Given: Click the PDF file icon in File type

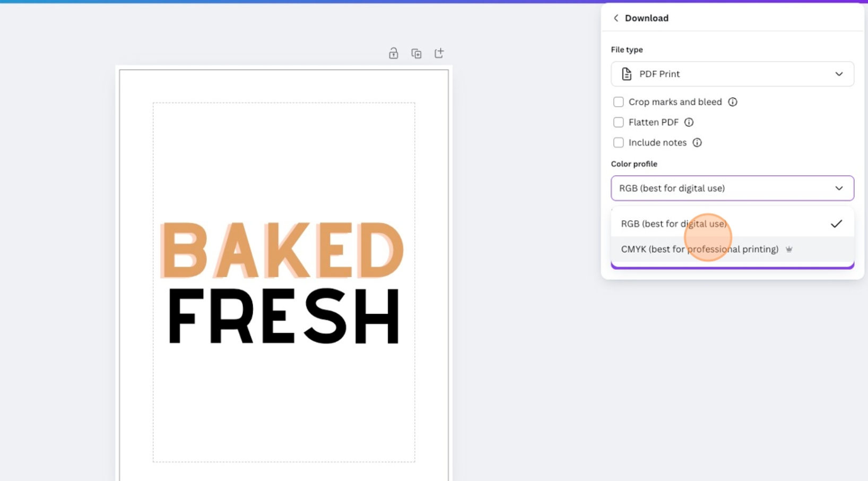Looking at the screenshot, I should coord(627,74).
